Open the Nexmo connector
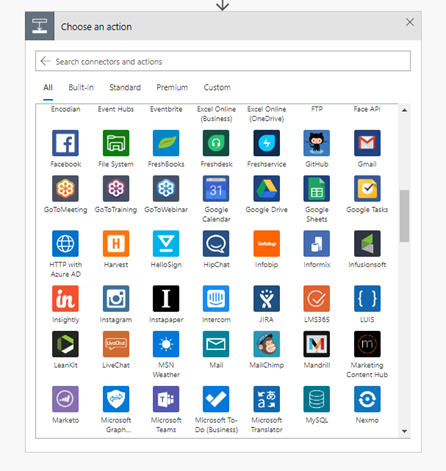This screenshot has height=471, width=446. click(x=367, y=399)
